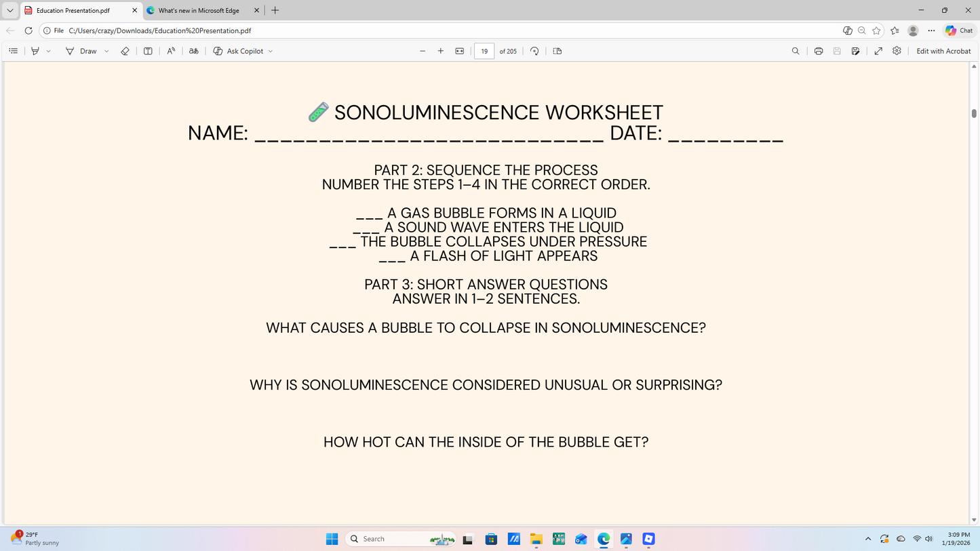
Task: Open File Explorer from the taskbar
Action: coord(536,539)
